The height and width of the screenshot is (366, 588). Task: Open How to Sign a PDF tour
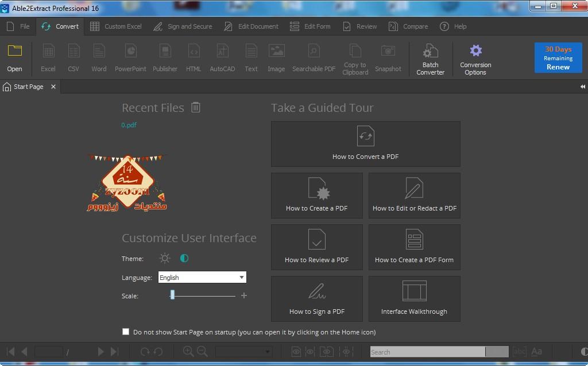[x=317, y=299]
